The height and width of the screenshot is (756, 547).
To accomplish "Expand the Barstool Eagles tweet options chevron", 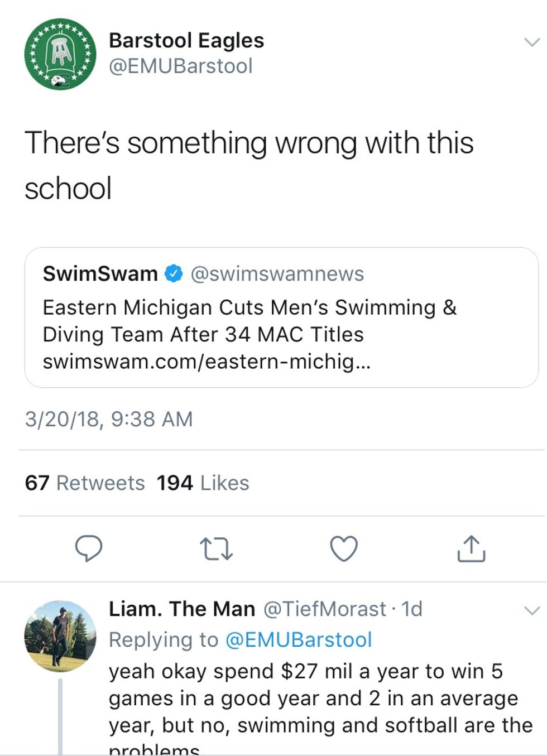I will coord(532,42).
